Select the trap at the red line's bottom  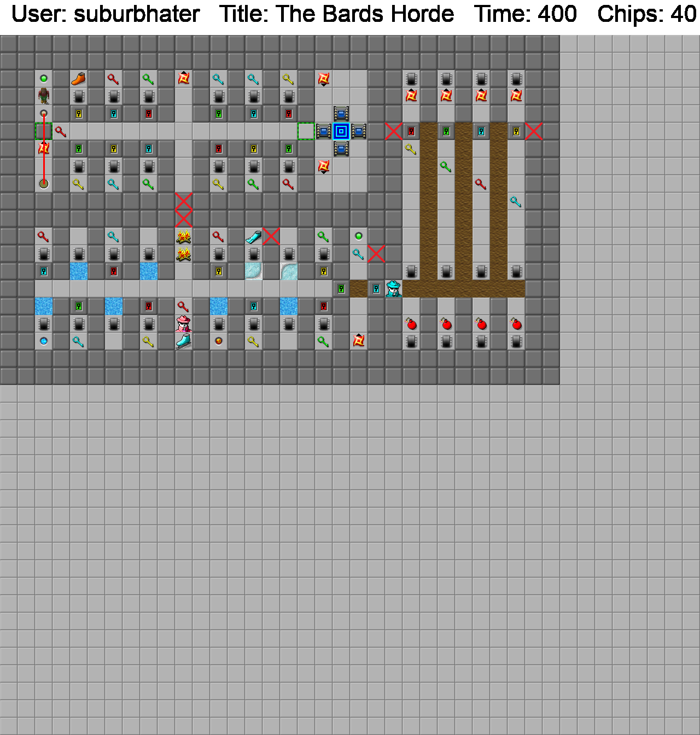click(44, 184)
